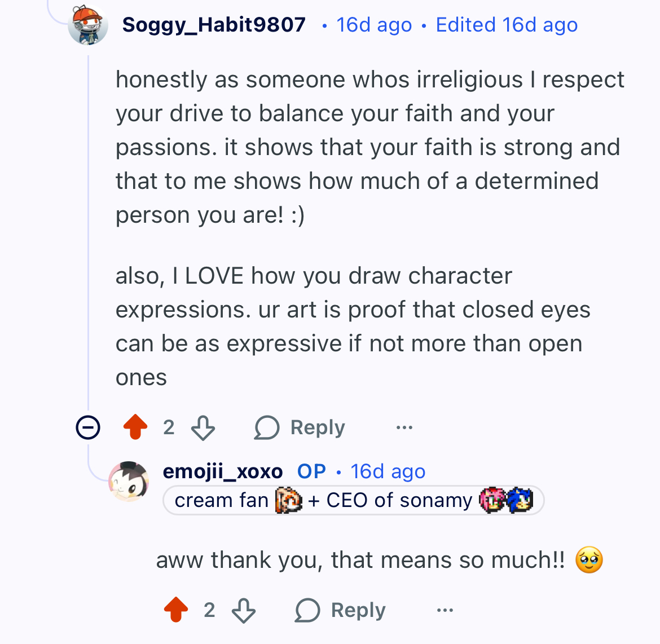Open emojii_xoxo's '16d ago' timestamp link
The image size is (660, 644).
(x=388, y=471)
